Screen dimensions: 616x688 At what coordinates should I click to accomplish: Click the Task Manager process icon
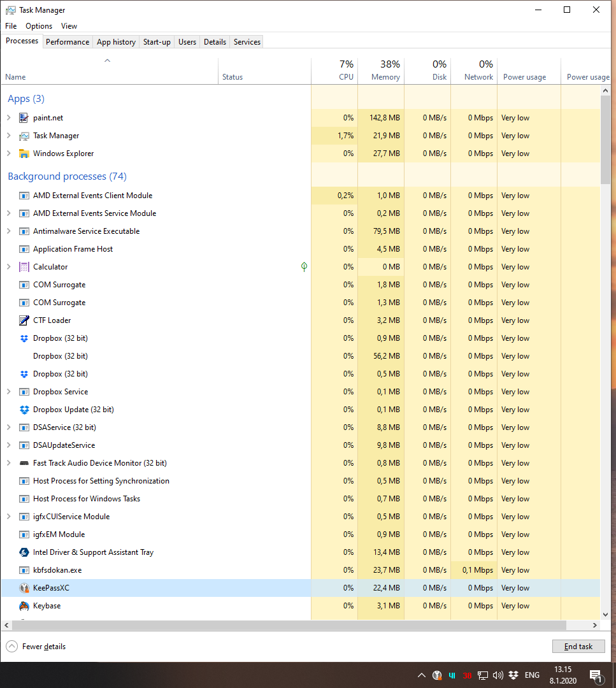click(24, 136)
